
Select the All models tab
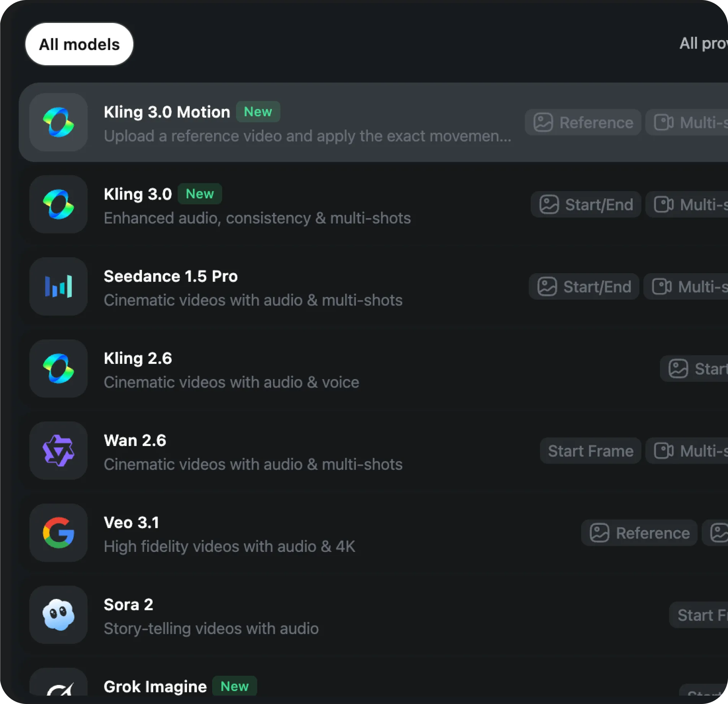(x=79, y=44)
